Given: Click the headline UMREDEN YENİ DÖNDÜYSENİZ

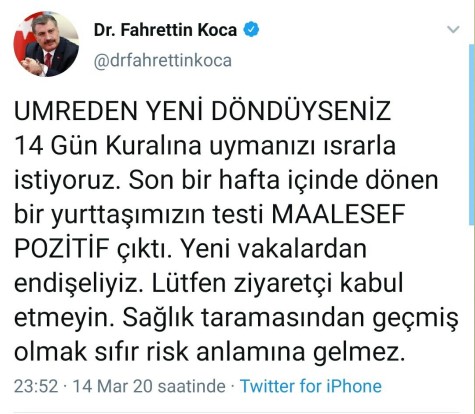Looking at the screenshot, I should click(x=202, y=111).
